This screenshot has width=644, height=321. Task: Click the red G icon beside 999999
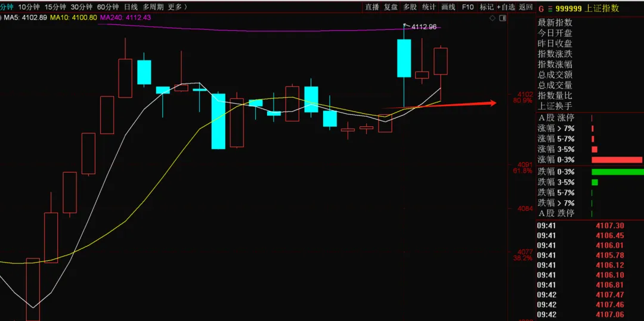coord(540,8)
